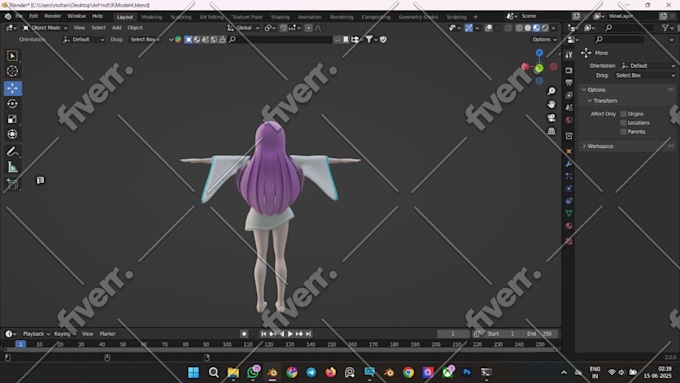Screen dimensions: 680x383
Task: Select the Add Cube tool in the toolbar
Action: coord(12,184)
